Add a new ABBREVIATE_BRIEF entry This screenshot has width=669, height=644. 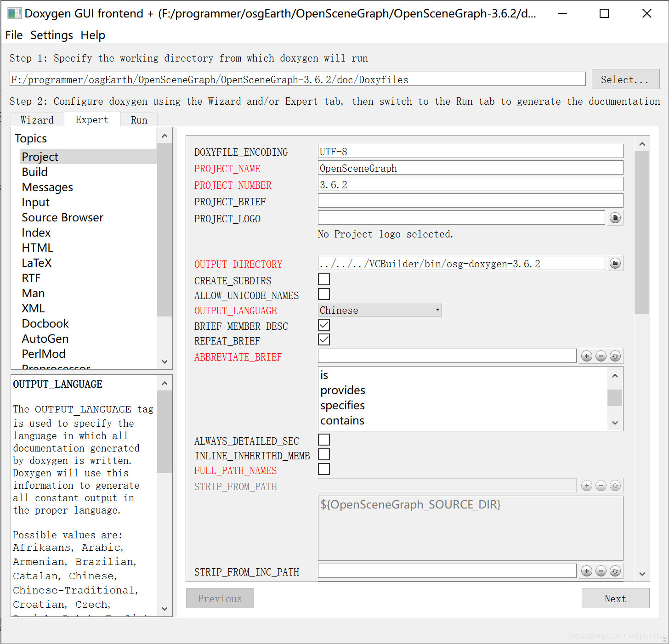click(586, 356)
